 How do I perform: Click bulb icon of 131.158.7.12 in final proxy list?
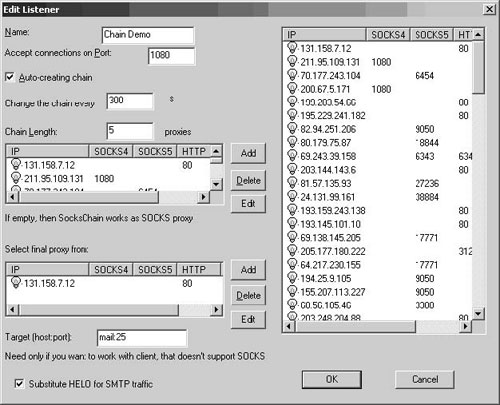pyautogui.click(x=16, y=282)
